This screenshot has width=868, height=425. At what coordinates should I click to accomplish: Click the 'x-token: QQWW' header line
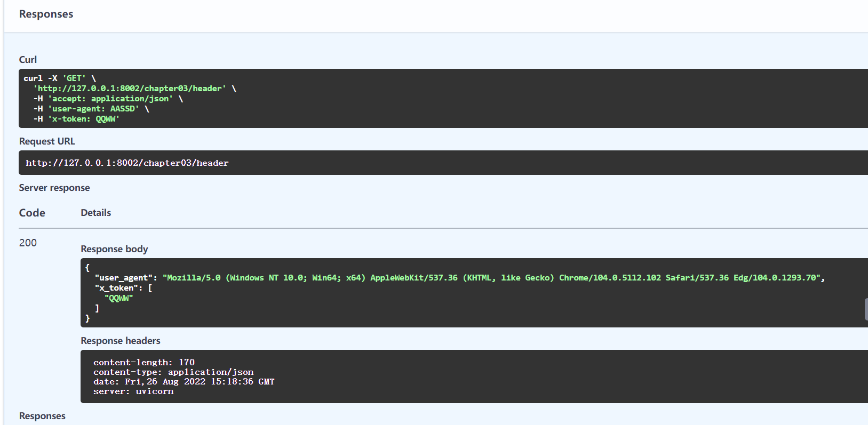(76, 119)
